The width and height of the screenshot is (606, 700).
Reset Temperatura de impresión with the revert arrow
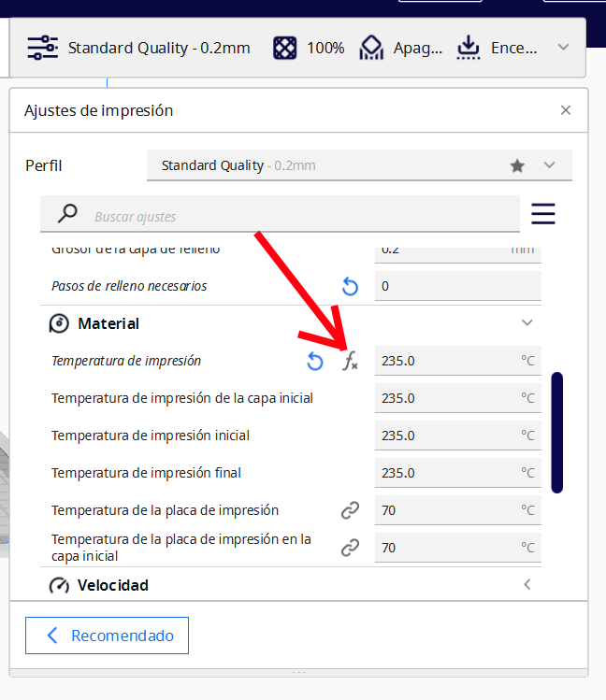pyautogui.click(x=315, y=361)
